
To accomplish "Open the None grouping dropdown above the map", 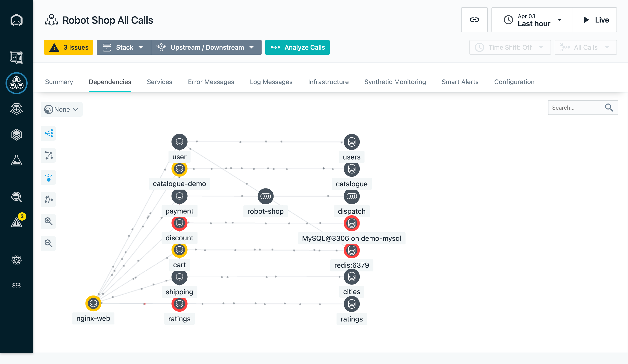I will pos(62,109).
